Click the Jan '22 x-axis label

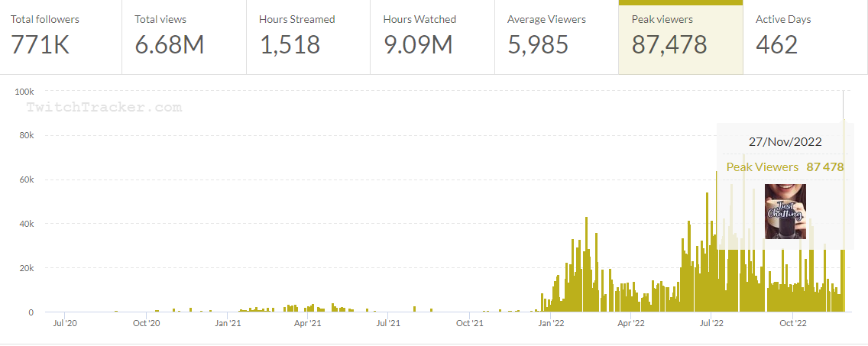(551, 323)
